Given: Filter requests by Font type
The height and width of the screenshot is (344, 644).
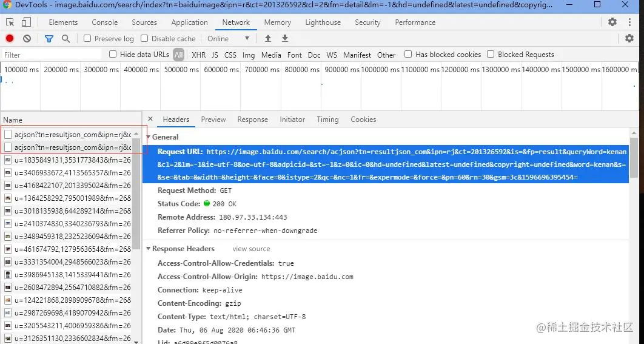Looking at the screenshot, I should coord(295,55).
